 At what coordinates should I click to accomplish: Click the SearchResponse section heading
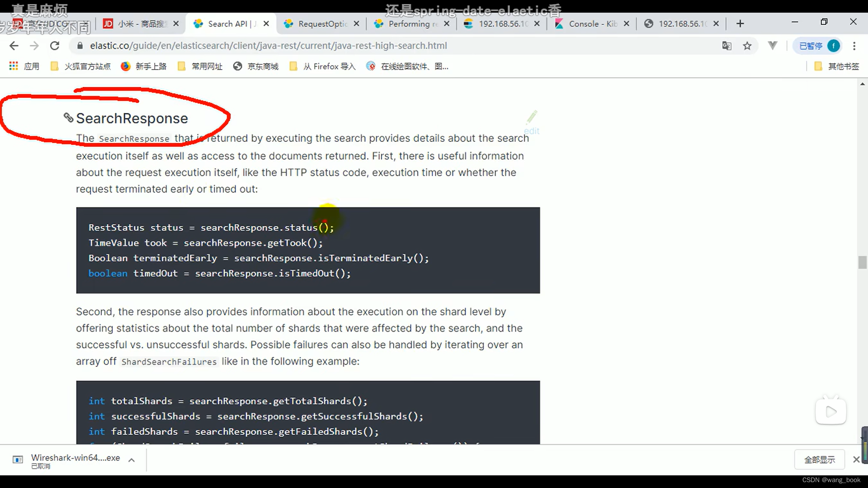[132, 118]
